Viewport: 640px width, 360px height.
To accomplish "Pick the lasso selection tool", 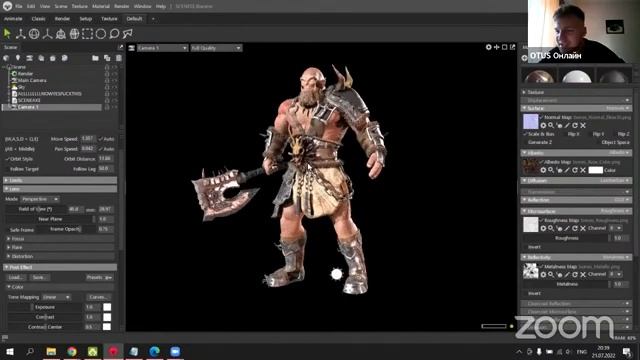I will 114,34.
